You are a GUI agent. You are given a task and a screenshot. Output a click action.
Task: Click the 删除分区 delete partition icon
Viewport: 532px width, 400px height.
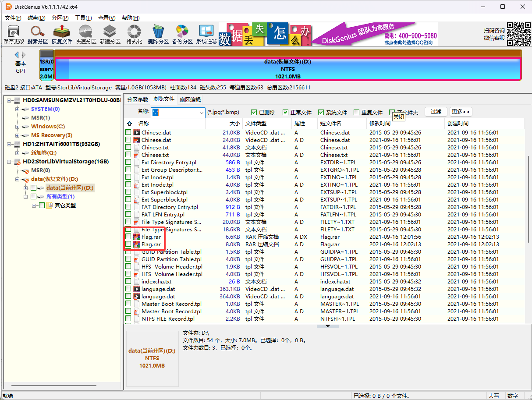coord(158,33)
